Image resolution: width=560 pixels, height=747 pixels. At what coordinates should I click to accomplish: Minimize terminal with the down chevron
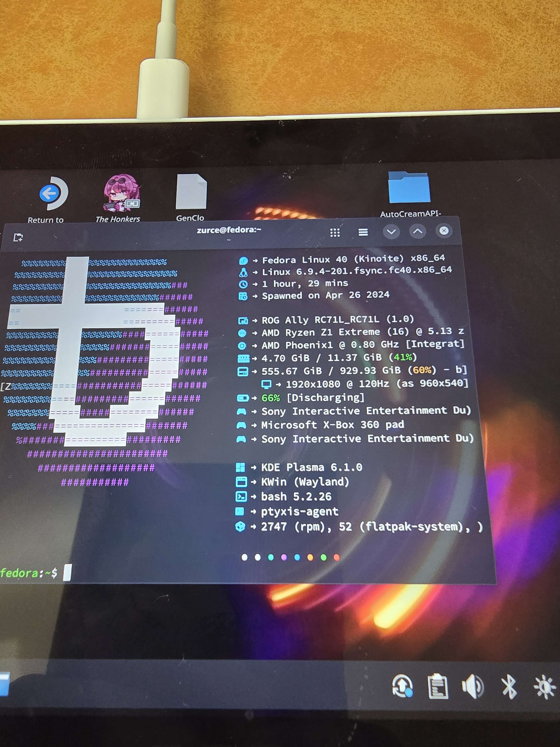click(x=391, y=232)
